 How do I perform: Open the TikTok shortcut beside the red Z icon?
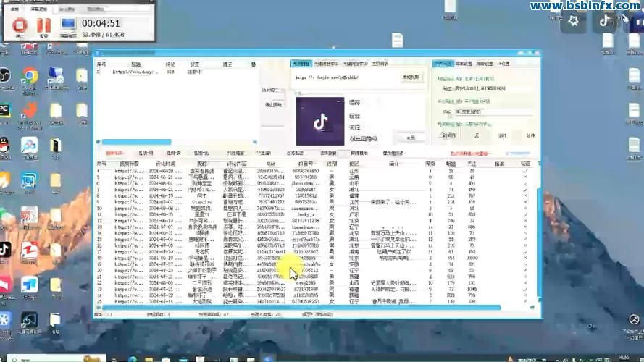click(x=5, y=249)
